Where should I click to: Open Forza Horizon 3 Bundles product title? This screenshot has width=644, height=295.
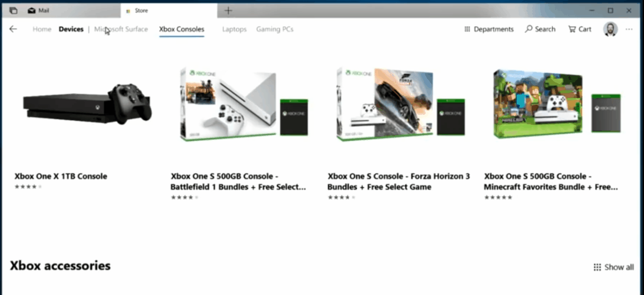click(398, 182)
